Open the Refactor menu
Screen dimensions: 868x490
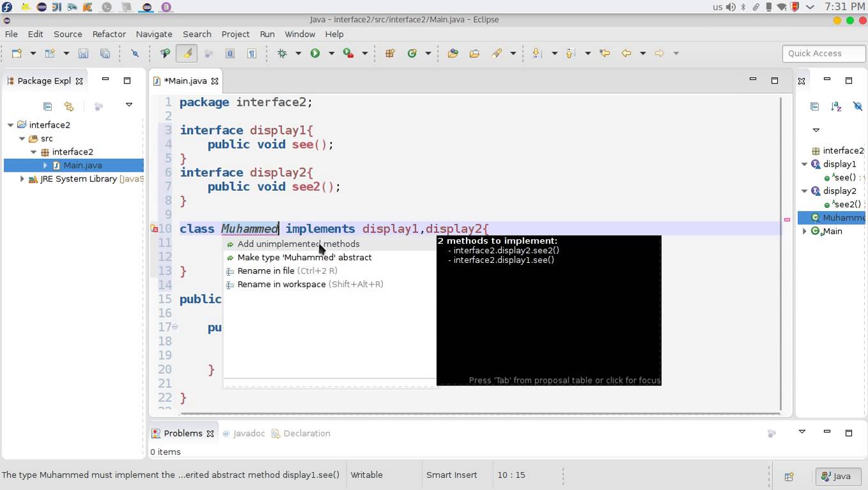pyautogui.click(x=108, y=34)
